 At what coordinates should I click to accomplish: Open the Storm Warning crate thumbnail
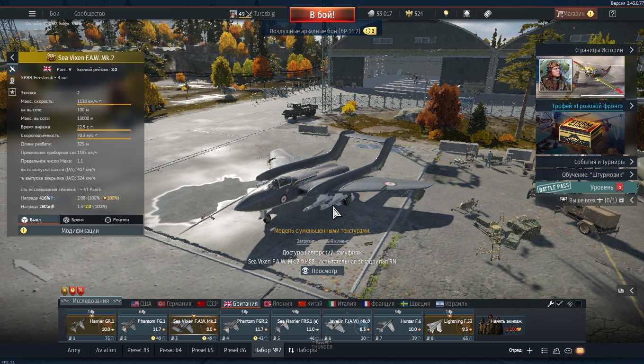(580, 133)
